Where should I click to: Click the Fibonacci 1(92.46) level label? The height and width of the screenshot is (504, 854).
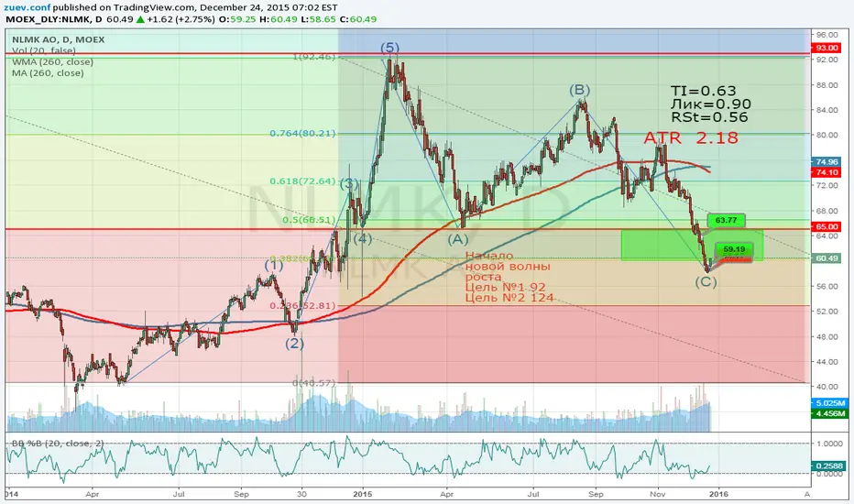[314, 56]
